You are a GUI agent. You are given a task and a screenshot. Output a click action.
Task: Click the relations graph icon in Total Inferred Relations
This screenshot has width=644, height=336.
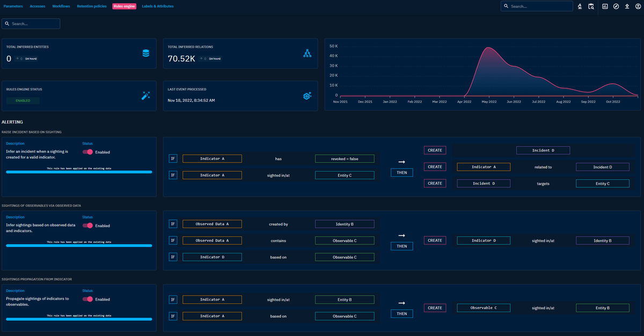pyautogui.click(x=307, y=53)
